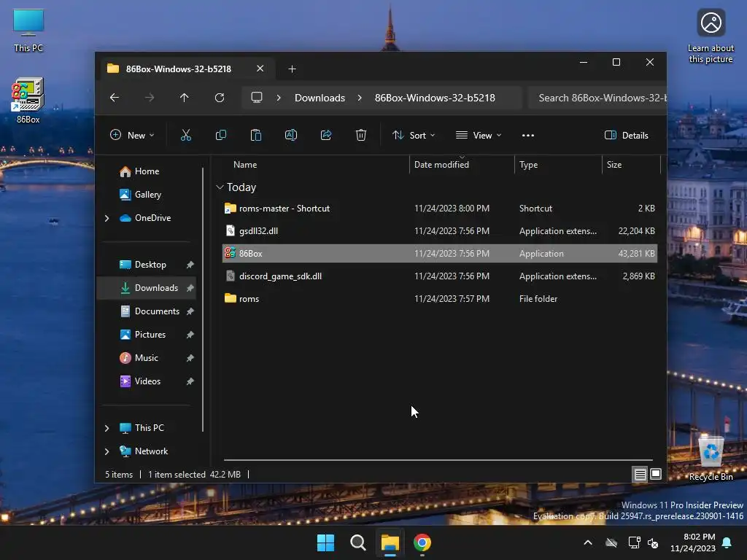Sort by the Type column header
The image size is (747, 560).
tap(528, 165)
